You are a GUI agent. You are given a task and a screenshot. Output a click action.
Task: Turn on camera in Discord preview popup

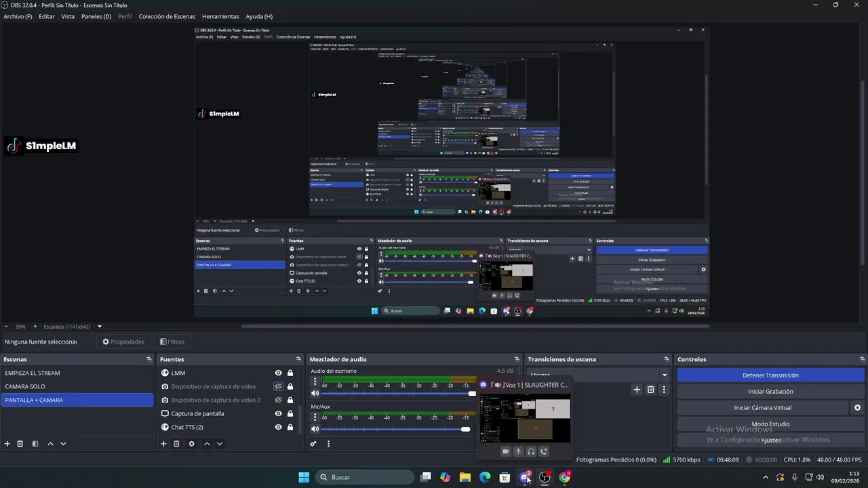(506, 451)
